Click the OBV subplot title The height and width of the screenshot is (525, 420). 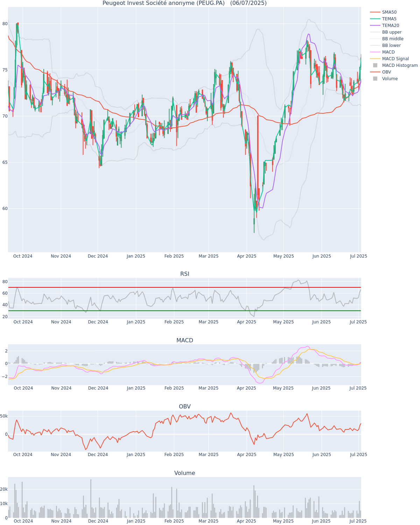pos(185,407)
